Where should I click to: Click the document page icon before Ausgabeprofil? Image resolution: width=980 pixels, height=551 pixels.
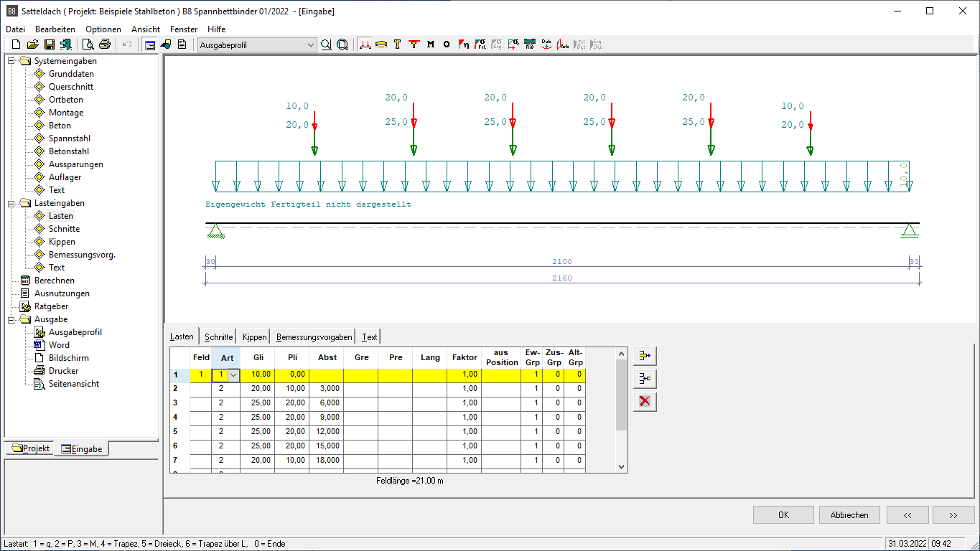pyautogui.click(x=182, y=44)
